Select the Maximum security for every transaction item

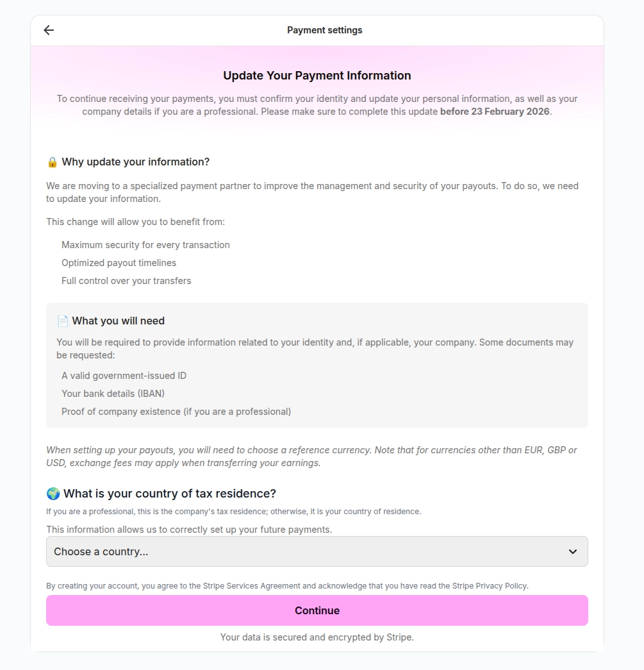(145, 245)
